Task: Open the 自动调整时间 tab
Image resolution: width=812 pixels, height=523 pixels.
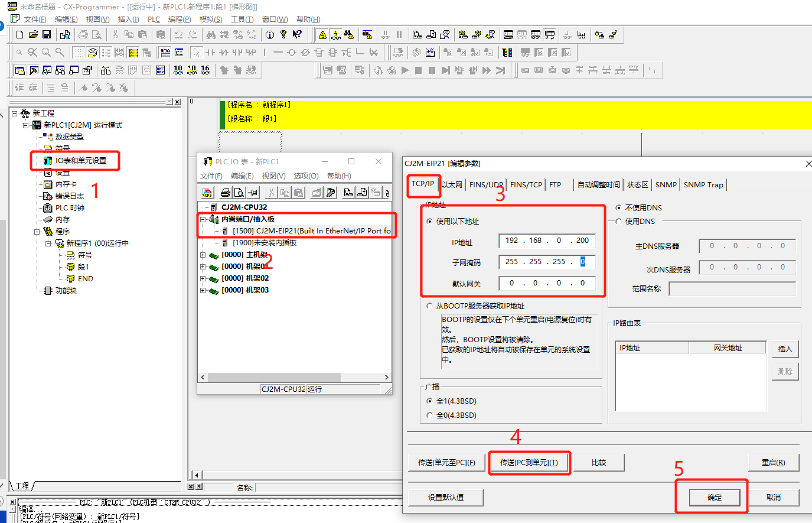Action: [x=598, y=184]
